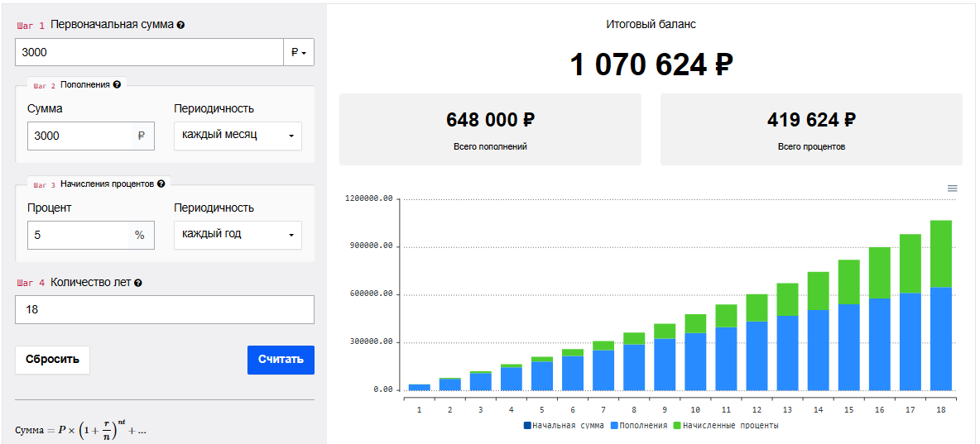980x444 pixels.
Task: Click the green segment of year 15 bar
Action: [x=848, y=282]
